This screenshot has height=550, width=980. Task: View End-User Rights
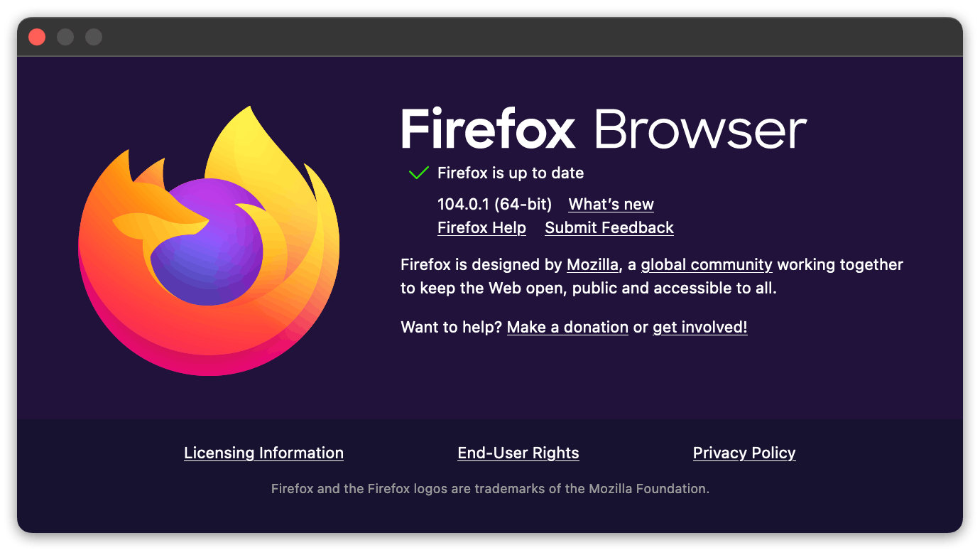pyautogui.click(x=518, y=453)
